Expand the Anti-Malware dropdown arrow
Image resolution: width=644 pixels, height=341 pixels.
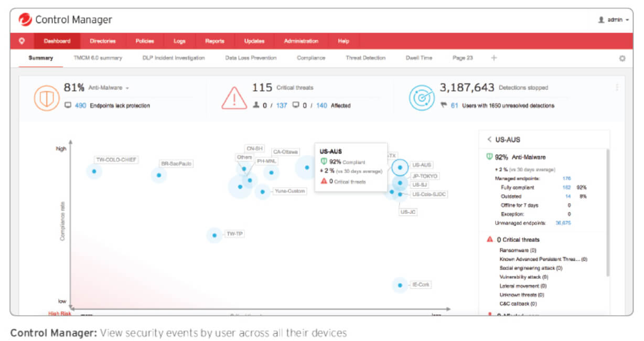127,88
